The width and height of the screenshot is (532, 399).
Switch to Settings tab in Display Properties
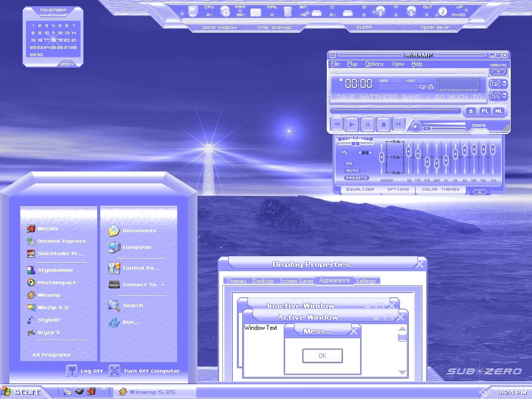point(366,281)
